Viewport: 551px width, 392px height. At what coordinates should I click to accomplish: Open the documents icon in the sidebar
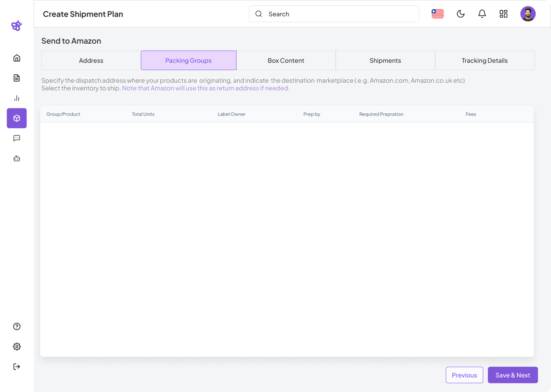[x=17, y=78]
